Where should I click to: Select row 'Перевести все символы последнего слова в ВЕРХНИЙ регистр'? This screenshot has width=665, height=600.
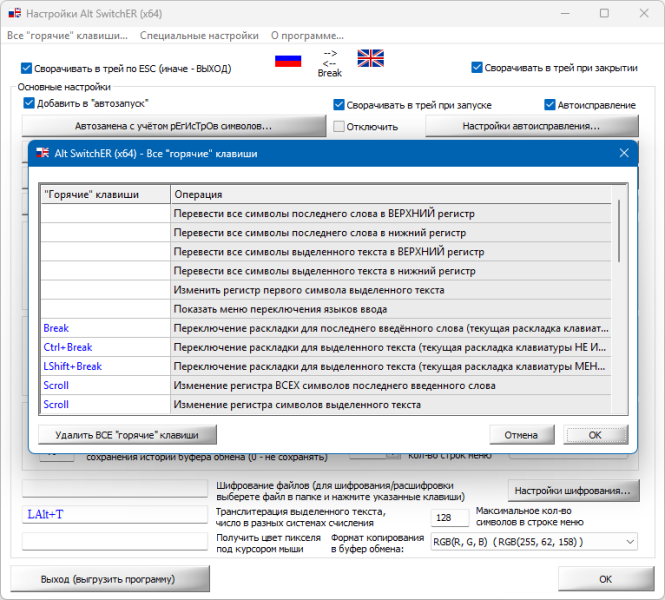[326, 214]
